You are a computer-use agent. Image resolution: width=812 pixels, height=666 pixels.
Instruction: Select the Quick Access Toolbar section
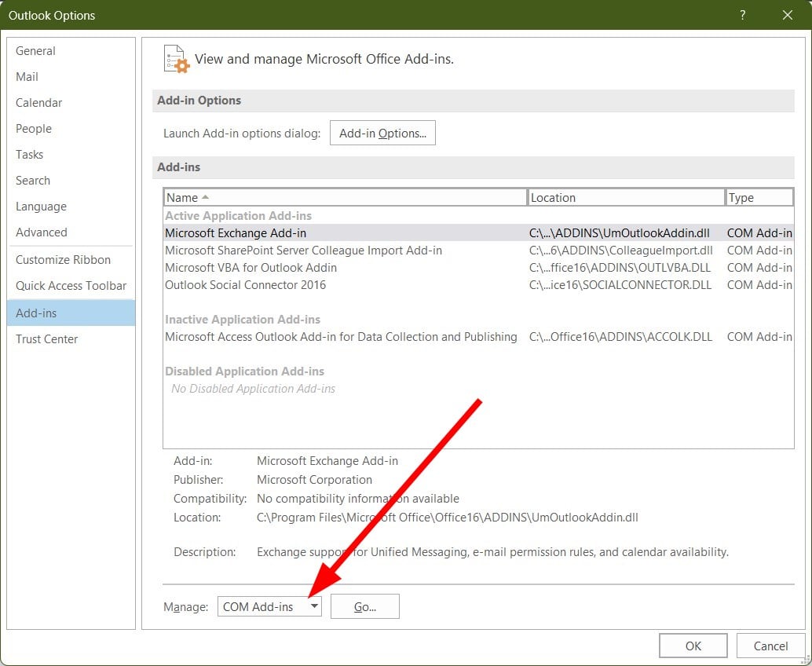pyautogui.click(x=70, y=285)
